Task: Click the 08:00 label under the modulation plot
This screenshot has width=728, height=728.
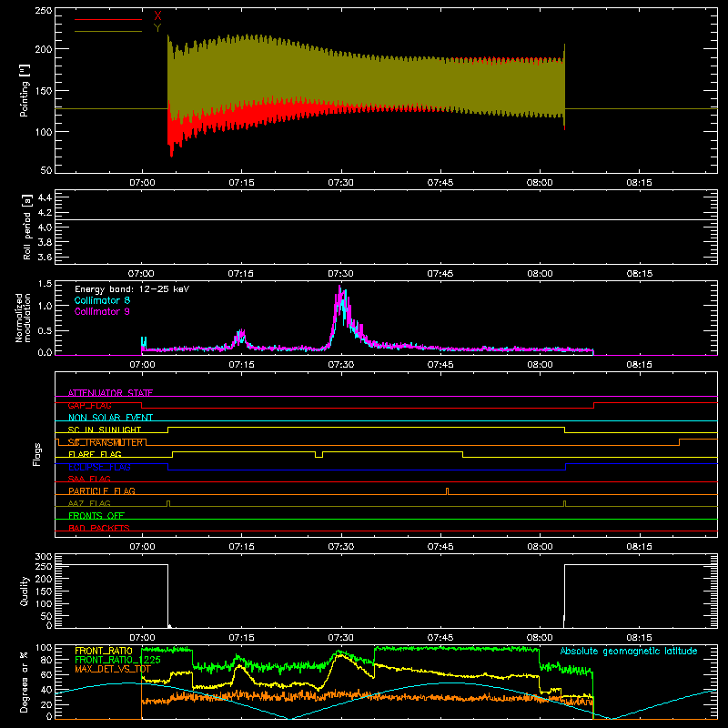Action: click(x=540, y=365)
